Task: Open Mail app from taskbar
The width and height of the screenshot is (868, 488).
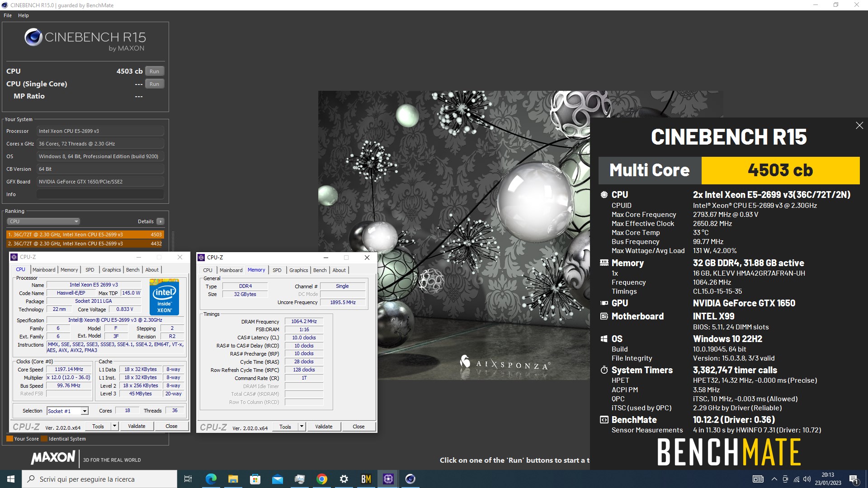Action: 277,479
